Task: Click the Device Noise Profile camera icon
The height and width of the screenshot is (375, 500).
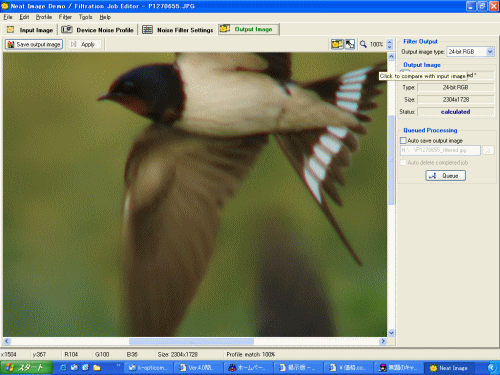Action: pyautogui.click(x=67, y=30)
